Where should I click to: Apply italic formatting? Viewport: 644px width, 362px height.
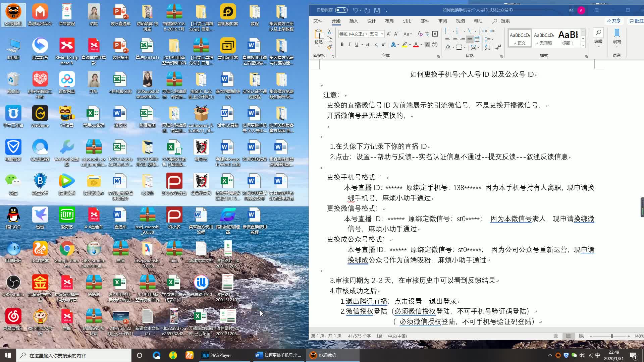pyautogui.click(x=350, y=45)
